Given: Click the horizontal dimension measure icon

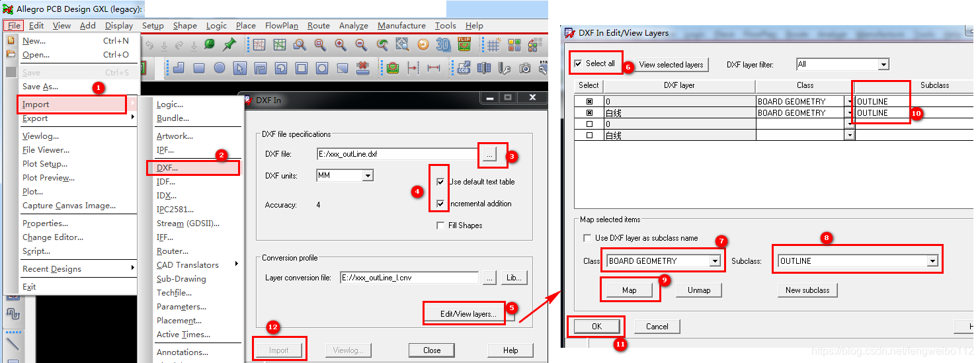Looking at the screenshot, I should click(x=433, y=68).
